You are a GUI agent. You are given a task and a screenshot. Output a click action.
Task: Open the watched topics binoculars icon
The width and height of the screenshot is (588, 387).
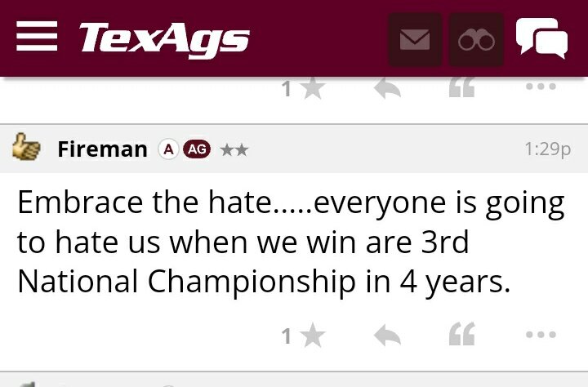(476, 40)
